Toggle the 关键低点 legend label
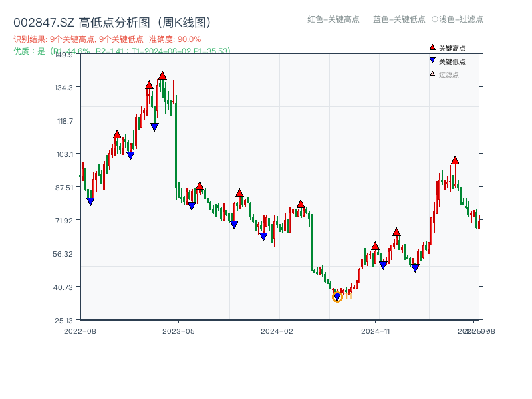 (452, 61)
